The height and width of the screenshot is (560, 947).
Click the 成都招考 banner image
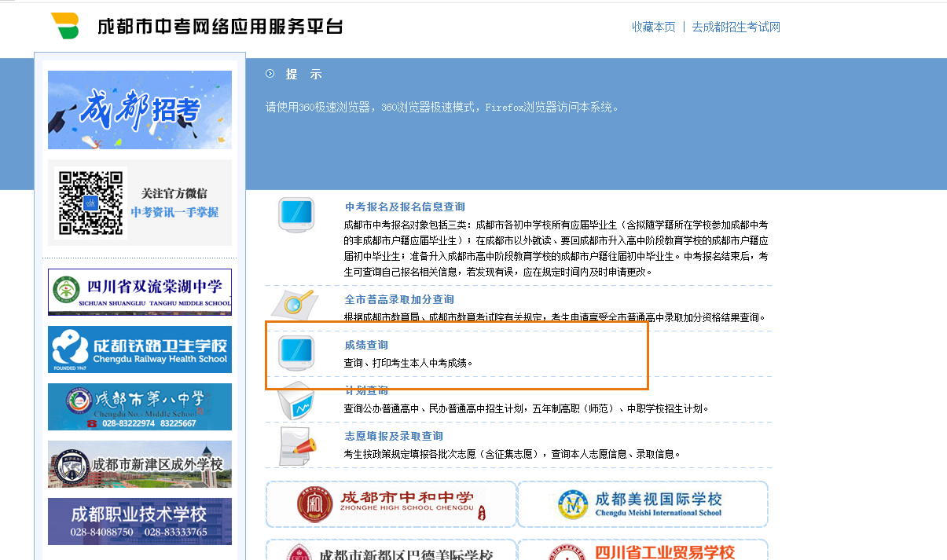(140, 110)
